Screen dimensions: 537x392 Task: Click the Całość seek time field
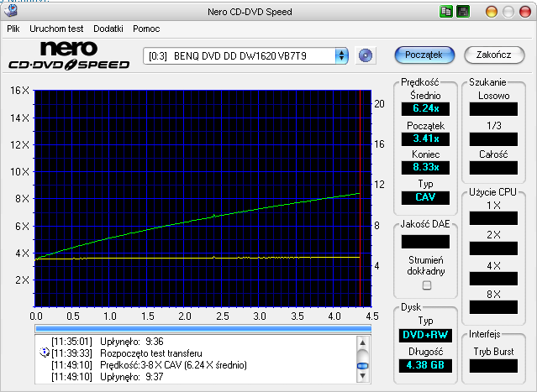pos(493,168)
